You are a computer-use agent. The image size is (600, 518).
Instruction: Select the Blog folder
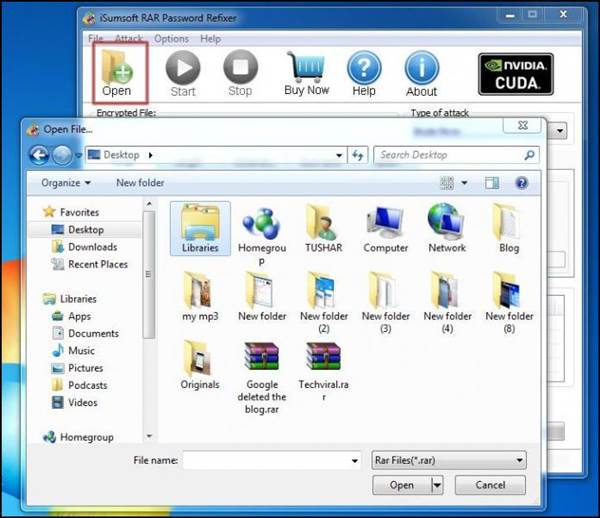(x=509, y=228)
